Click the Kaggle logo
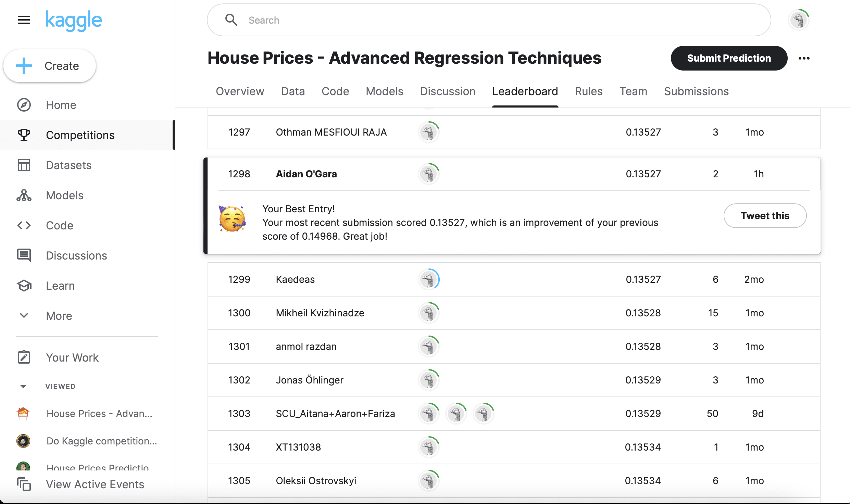Viewport: 850px width, 504px height. click(x=73, y=20)
